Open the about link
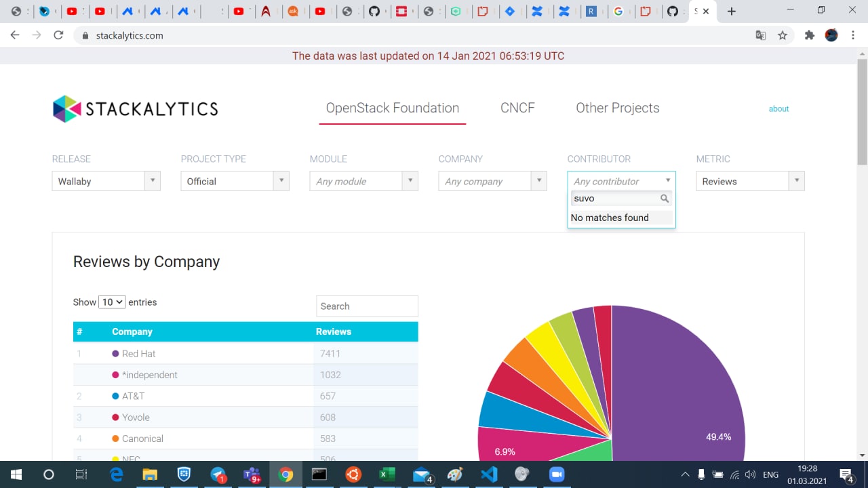 click(778, 108)
